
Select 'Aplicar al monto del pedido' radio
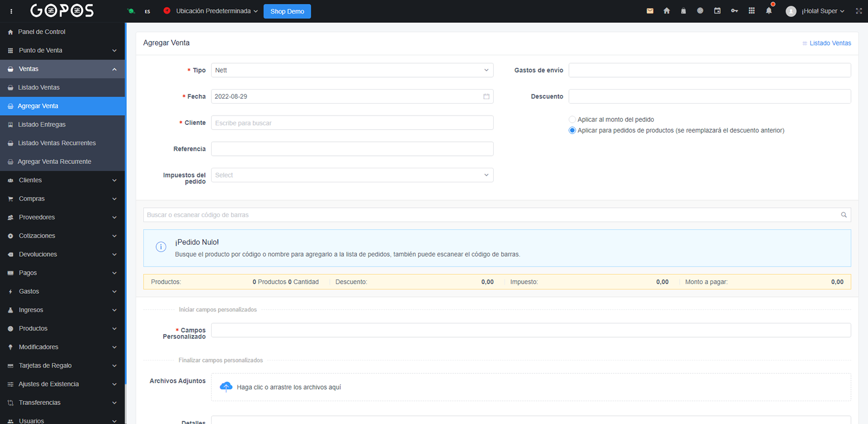coord(572,119)
